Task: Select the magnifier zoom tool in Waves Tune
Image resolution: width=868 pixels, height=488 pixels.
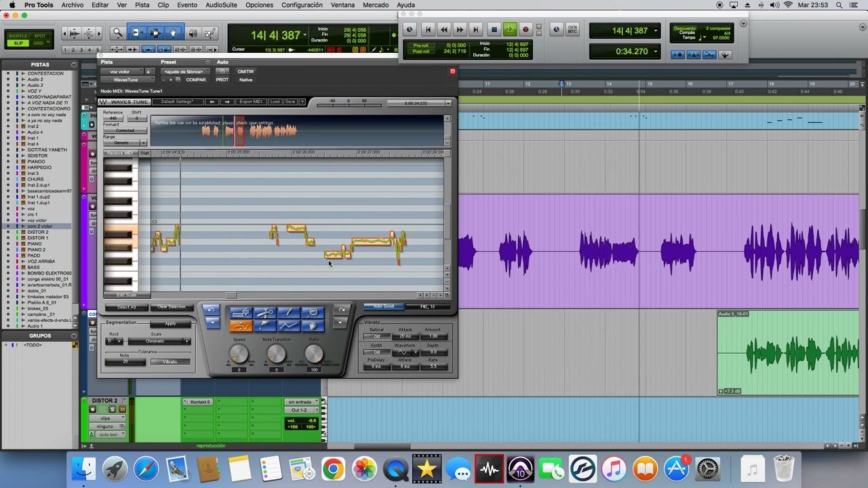Action: [x=313, y=312]
